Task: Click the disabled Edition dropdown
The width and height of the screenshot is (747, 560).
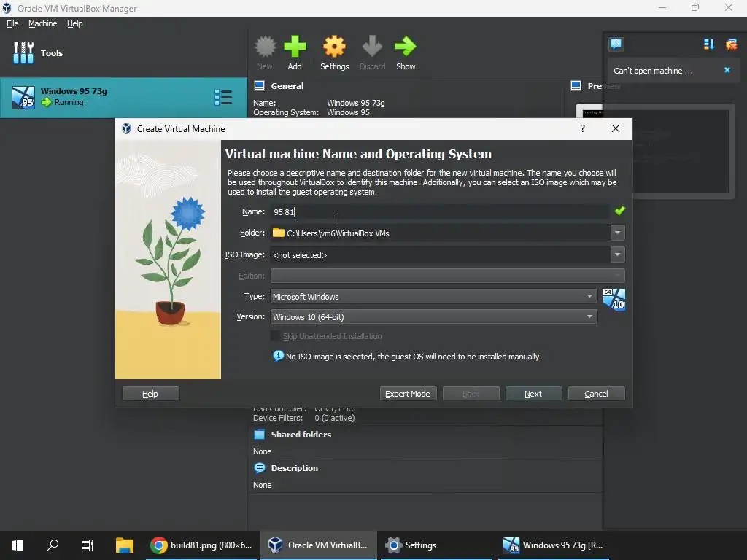Action: coord(447,275)
